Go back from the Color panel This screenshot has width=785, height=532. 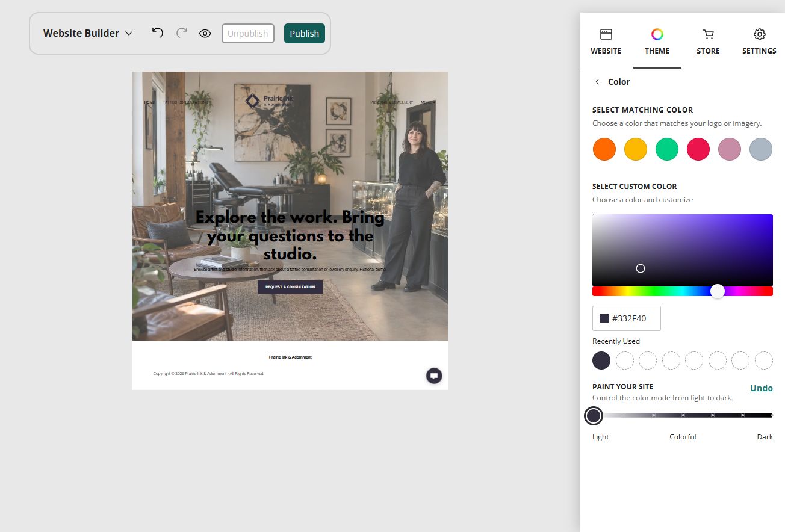tap(597, 82)
